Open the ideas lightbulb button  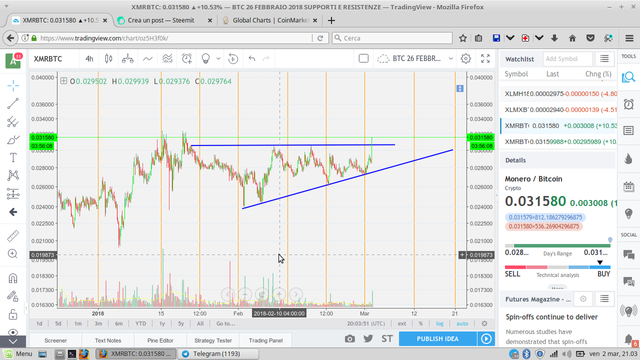(x=206, y=59)
